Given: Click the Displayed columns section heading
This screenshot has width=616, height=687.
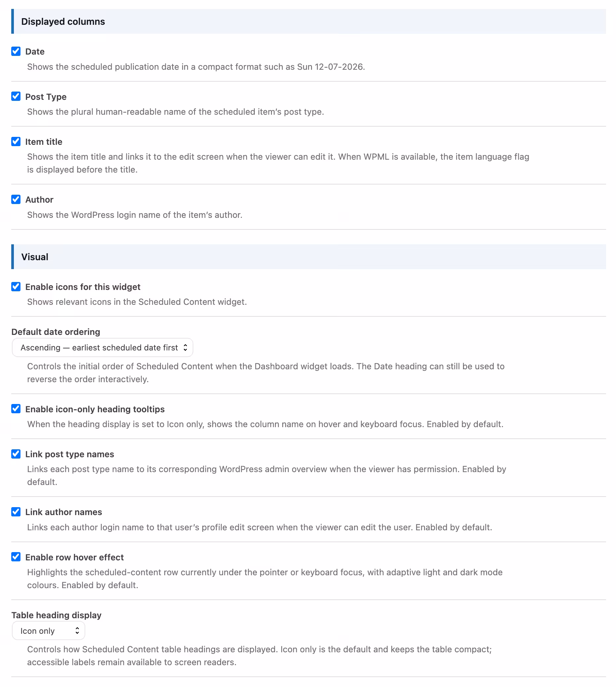Looking at the screenshot, I should click(x=63, y=22).
